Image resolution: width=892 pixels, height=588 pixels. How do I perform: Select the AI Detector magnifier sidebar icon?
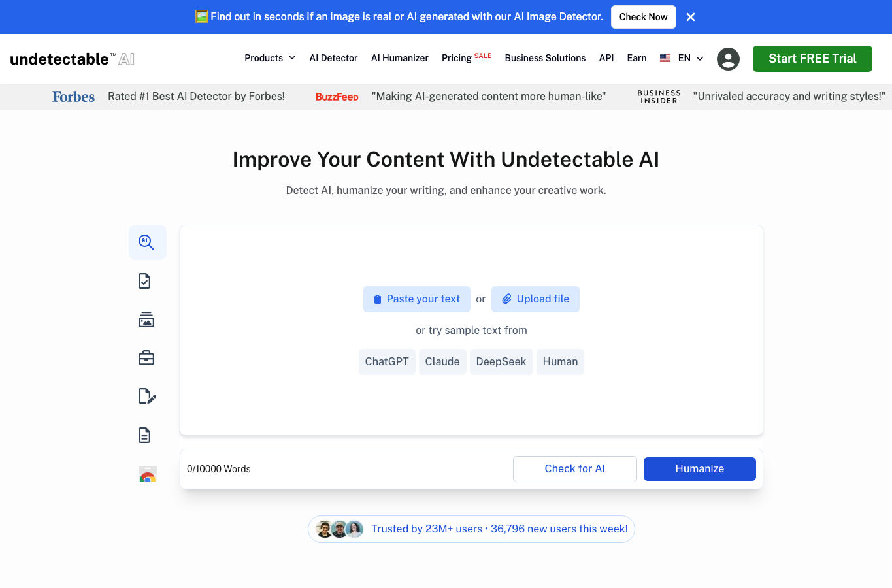(147, 242)
